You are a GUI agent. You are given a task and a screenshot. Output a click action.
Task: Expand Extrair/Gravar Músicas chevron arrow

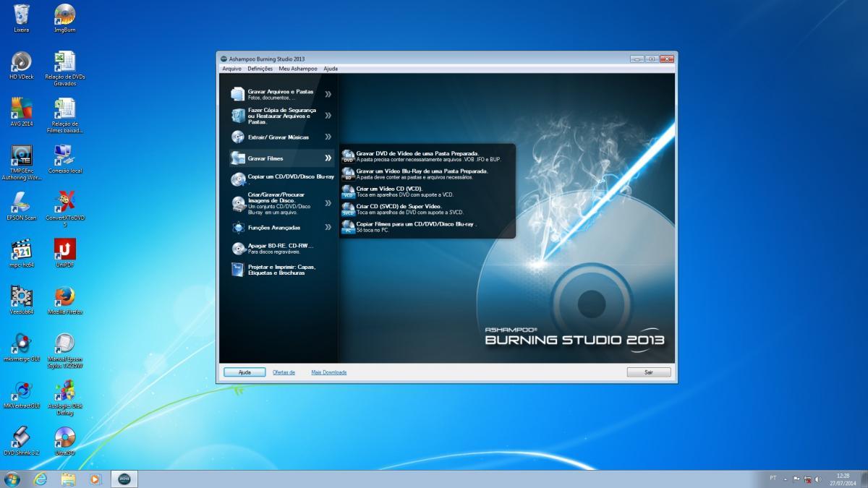tap(328, 137)
